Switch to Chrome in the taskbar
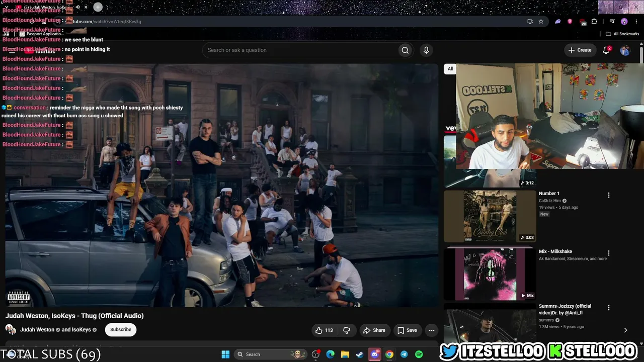This screenshot has width=644, height=362. coord(389,354)
